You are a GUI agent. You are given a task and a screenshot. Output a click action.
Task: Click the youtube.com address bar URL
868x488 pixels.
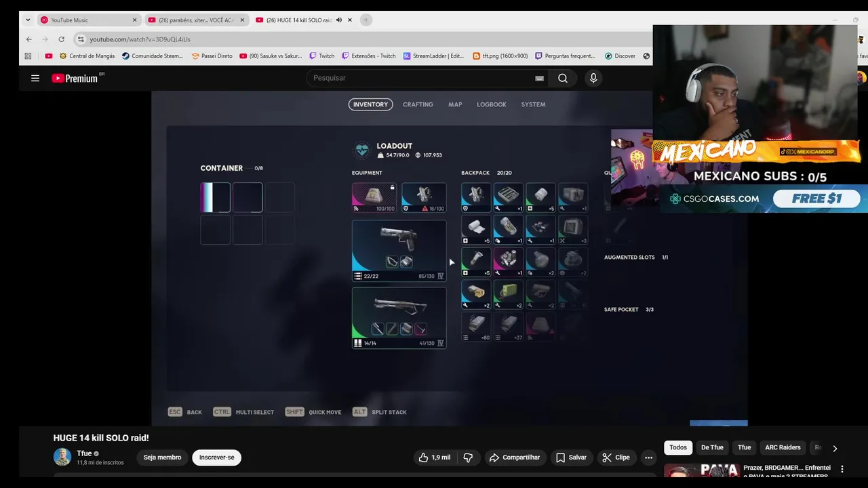[140, 39]
